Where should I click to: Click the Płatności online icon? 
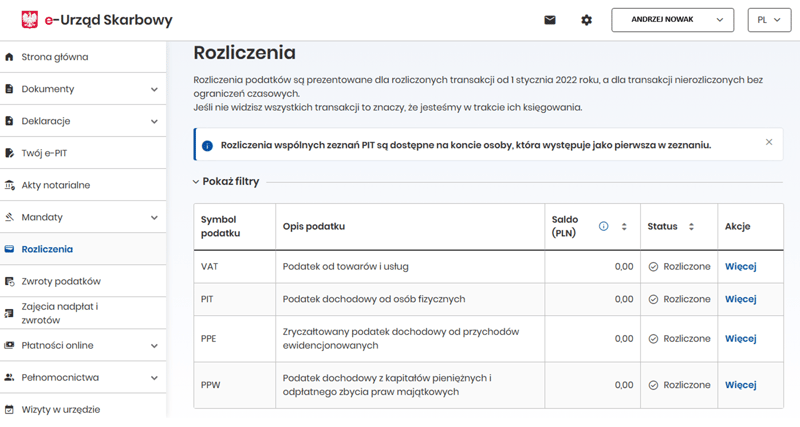(9, 345)
